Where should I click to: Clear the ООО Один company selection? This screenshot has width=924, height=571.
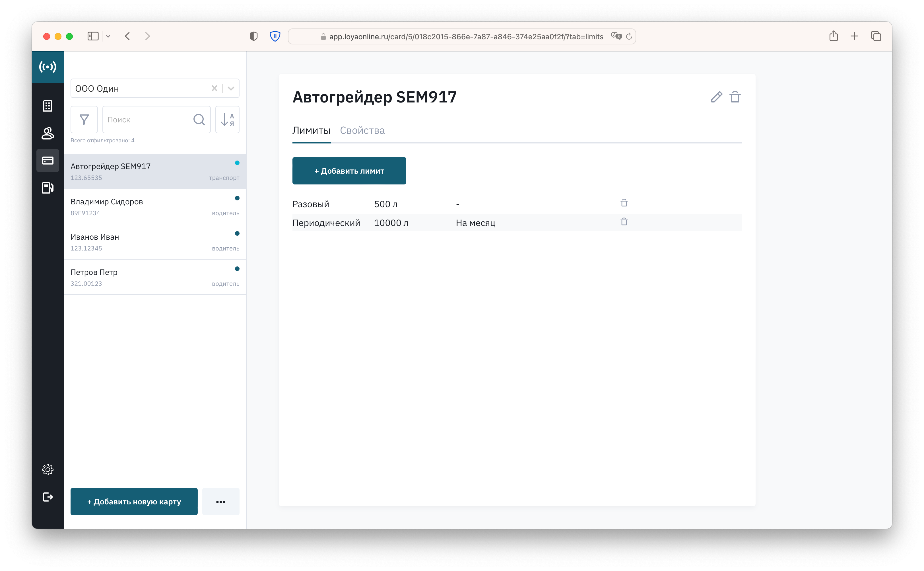point(214,88)
